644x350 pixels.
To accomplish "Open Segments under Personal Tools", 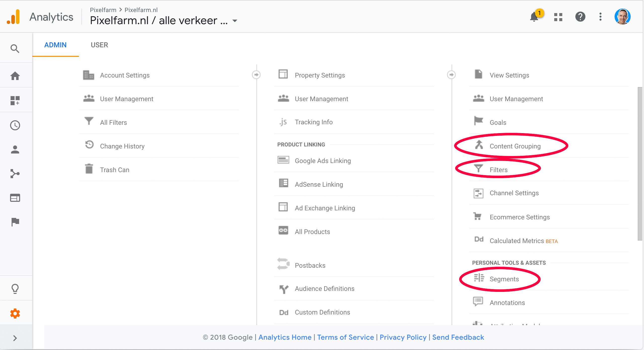I will (549, 279).
